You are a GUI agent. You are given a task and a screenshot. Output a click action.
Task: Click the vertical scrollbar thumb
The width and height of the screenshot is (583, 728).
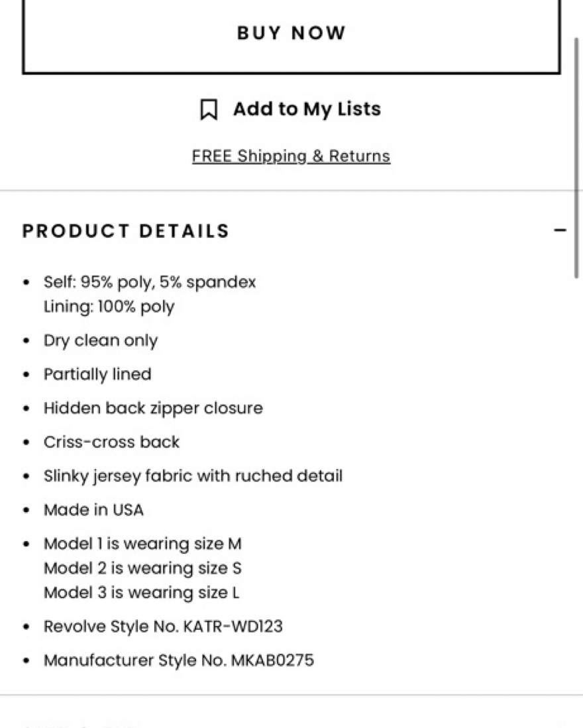click(x=576, y=158)
